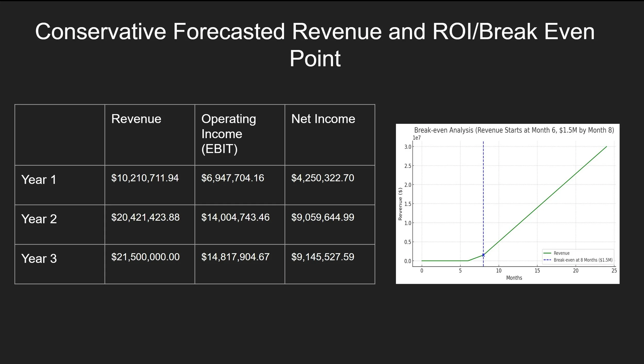Select Year 3 revenue $21,500,000.00 cell
Viewport: 644px width, 364px height.
[145, 257]
